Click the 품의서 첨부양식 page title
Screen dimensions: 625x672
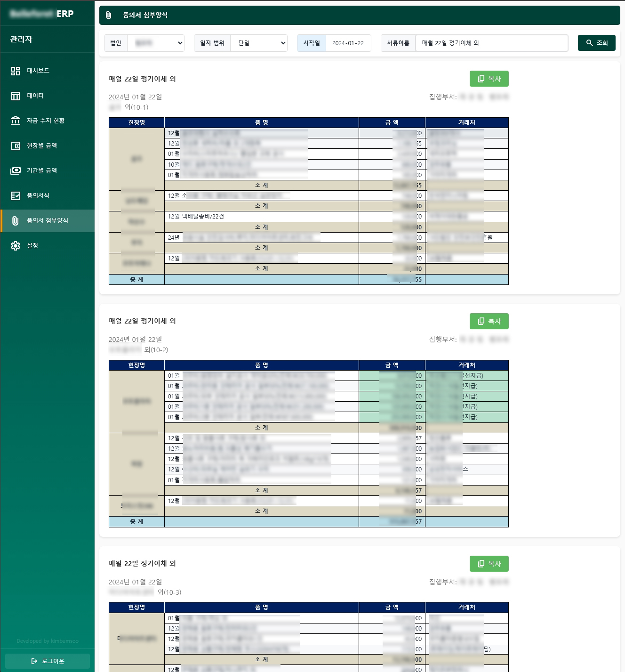click(x=145, y=15)
